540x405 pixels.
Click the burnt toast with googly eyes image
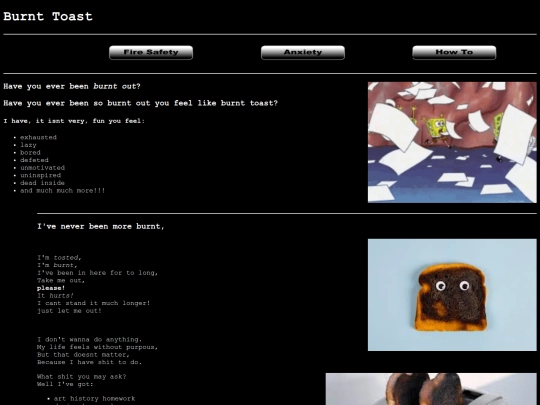[452, 295]
